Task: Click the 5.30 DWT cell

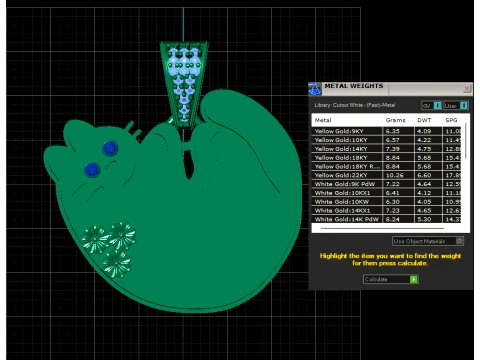Action: 428,219
